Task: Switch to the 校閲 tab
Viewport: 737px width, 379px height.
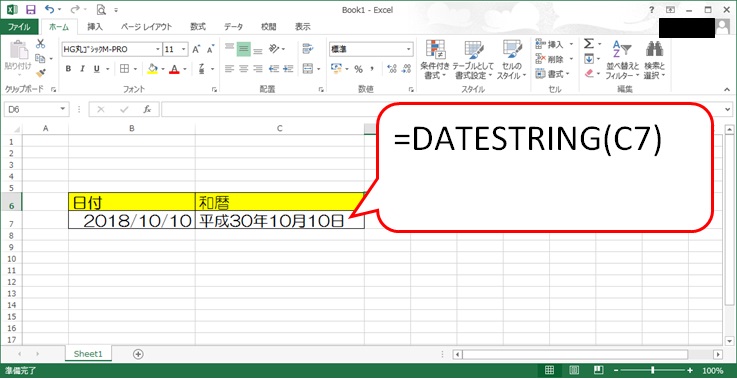Action: [269, 27]
